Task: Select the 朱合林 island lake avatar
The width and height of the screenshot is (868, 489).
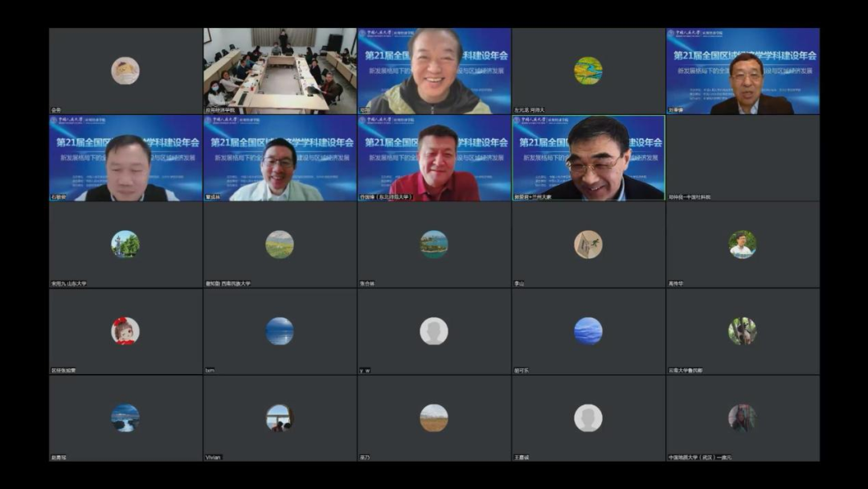Action: click(x=434, y=244)
